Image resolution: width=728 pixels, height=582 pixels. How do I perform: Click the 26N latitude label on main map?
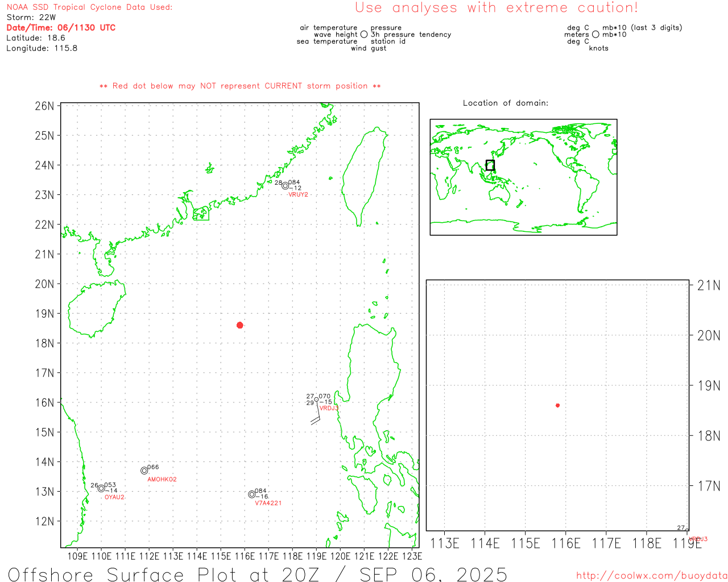44,106
